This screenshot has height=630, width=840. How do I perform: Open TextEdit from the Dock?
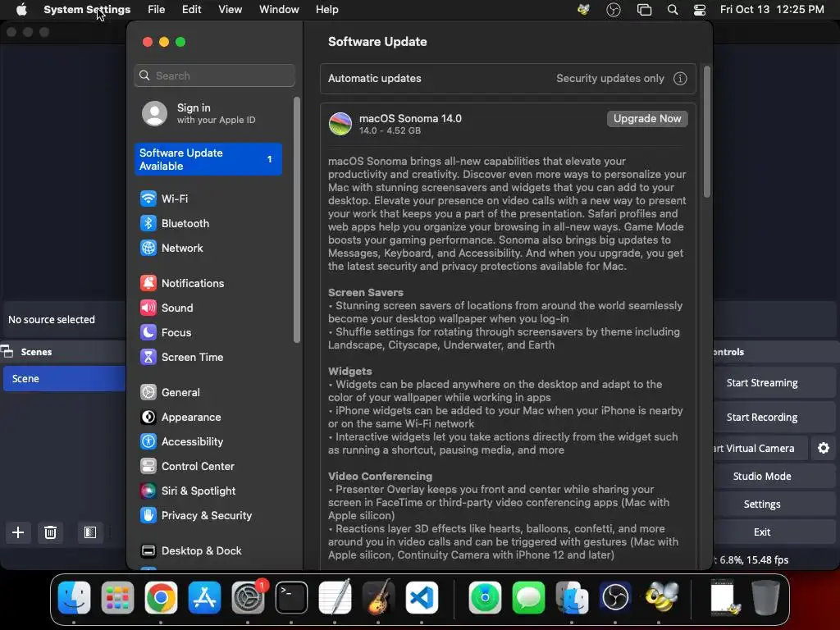pos(335,598)
